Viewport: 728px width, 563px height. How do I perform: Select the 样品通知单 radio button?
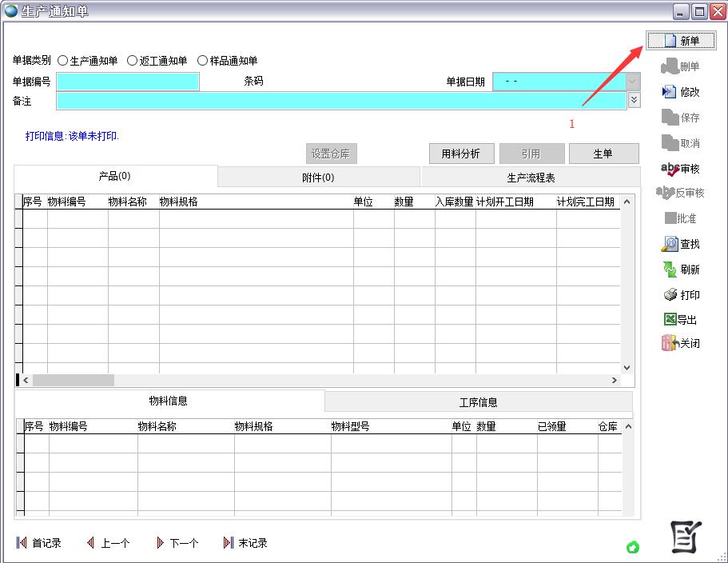click(x=202, y=61)
